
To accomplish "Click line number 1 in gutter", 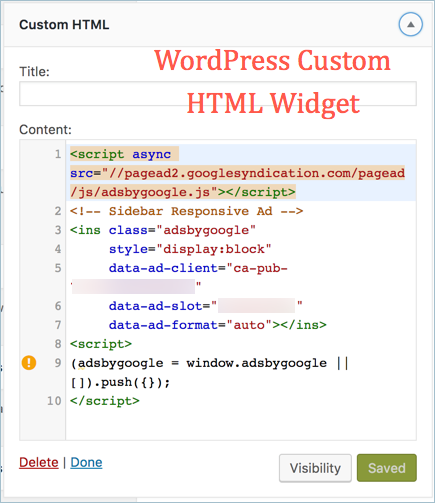I will pyautogui.click(x=58, y=154).
